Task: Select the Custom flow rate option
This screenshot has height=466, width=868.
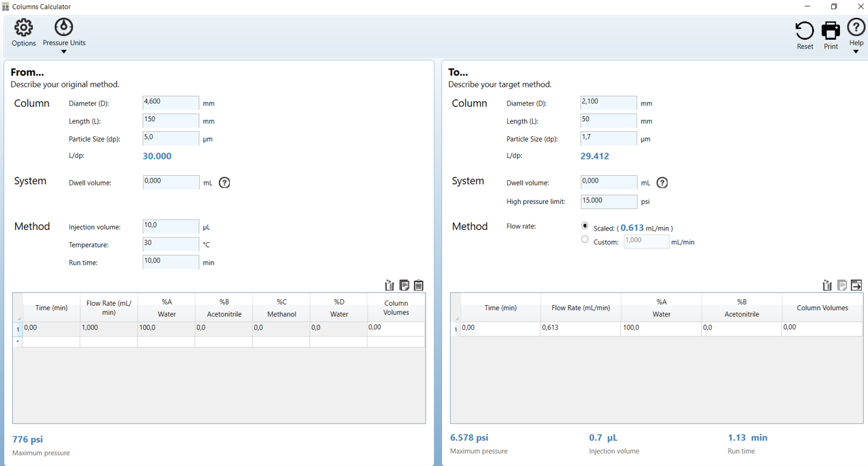Action: pos(584,239)
